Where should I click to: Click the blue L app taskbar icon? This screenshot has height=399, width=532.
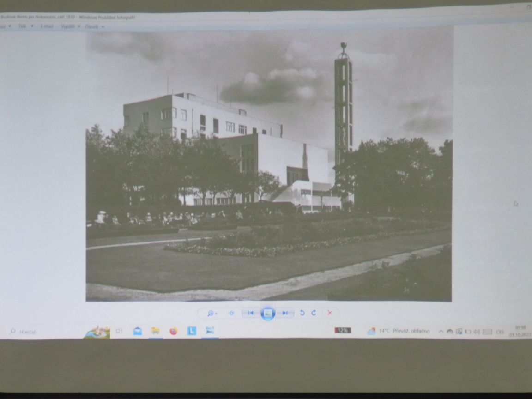pyautogui.click(x=192, y=331)
